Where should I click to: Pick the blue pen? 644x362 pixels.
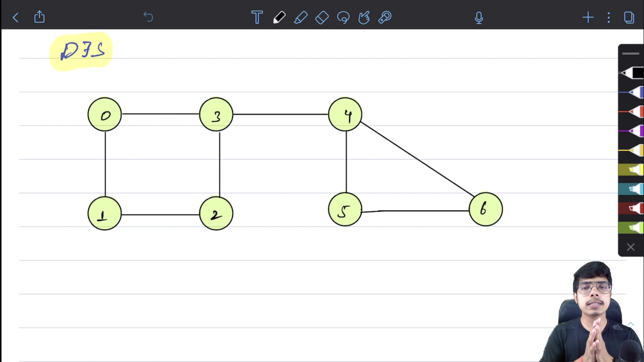pos(631,92)
